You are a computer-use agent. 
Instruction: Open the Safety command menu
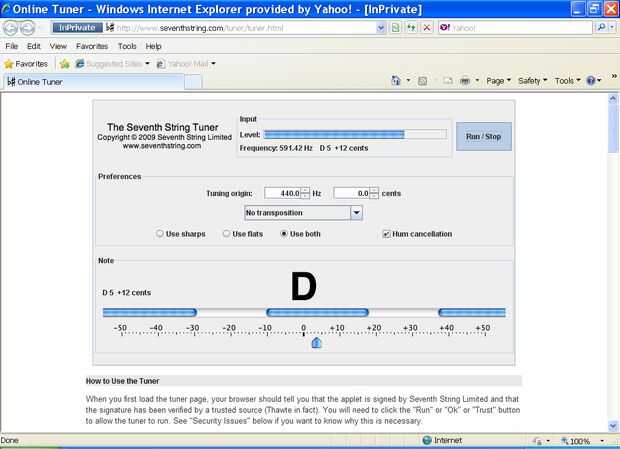pyautogui.click(x=532, y=81)
